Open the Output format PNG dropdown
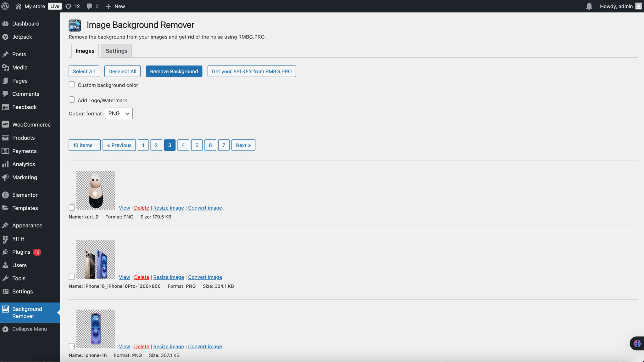 click(x=119, y=113)
